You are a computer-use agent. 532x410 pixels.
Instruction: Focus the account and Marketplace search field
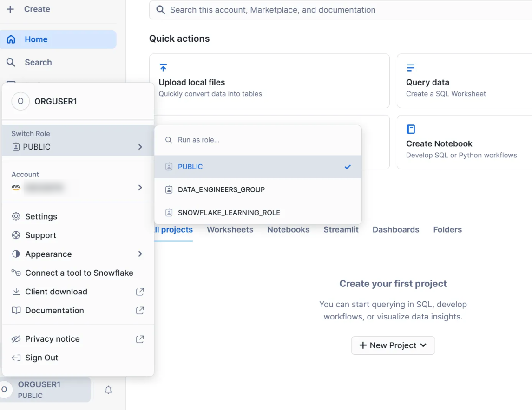click(x=341, y=10)
